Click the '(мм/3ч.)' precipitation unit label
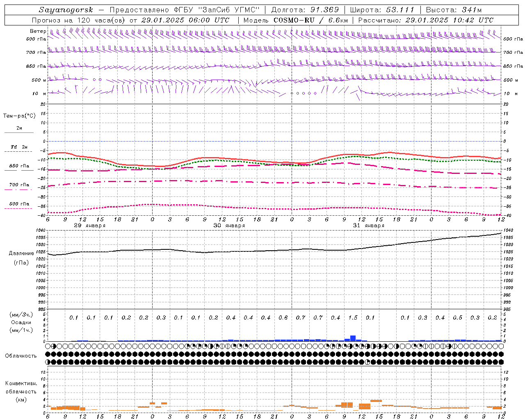The image size is (525, 420). (x=22, y=315)
